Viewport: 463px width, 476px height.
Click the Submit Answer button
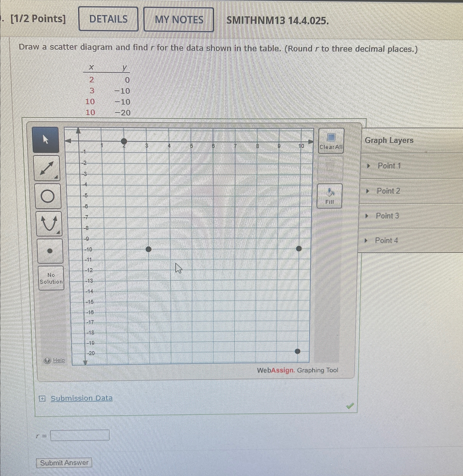(64, 463)
